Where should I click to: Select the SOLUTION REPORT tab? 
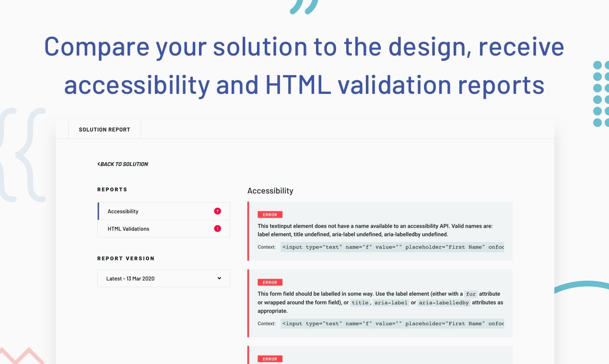105,129
